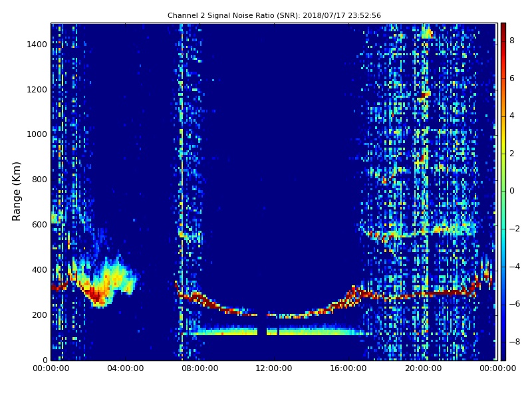
Task: Click the 1400 y-axis tick label
Action: pyautogui.click(x=37, y=45)
